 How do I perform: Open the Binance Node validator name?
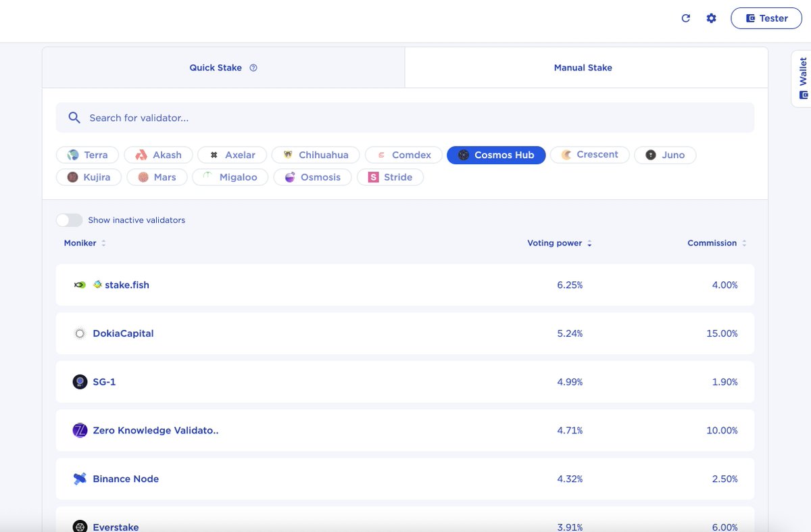126,479
